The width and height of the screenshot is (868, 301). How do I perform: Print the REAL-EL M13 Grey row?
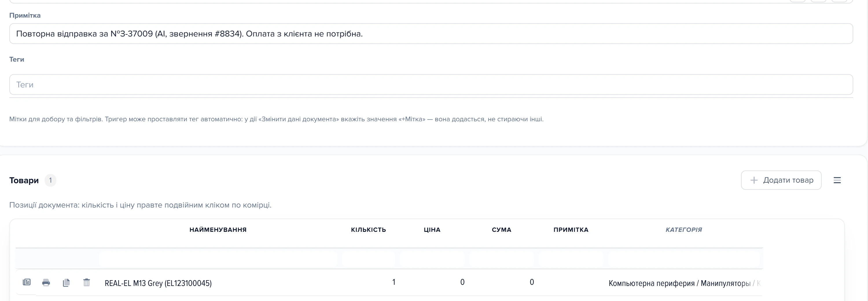(x=46, y=282)
